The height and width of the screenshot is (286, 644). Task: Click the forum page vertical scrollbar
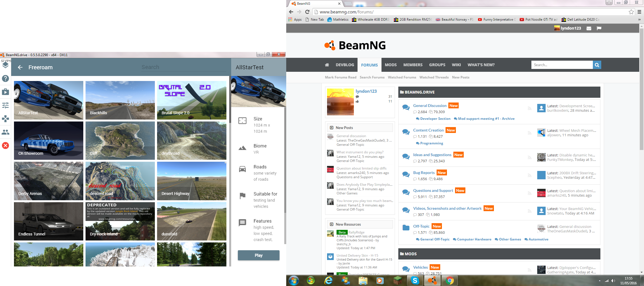[x=641, y=89]
